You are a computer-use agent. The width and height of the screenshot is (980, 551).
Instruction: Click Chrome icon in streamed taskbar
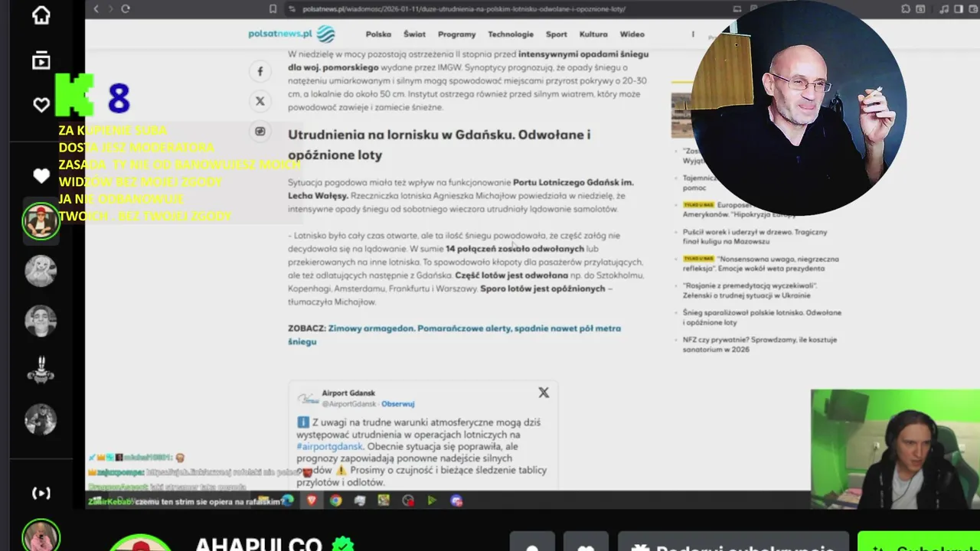click(336, 500)
